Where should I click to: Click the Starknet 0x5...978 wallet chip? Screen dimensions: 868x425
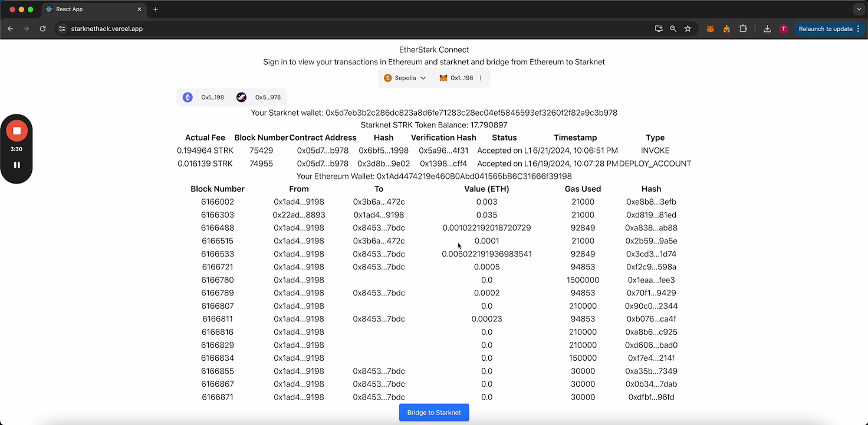pyautogui.click(x=258, y=97)
